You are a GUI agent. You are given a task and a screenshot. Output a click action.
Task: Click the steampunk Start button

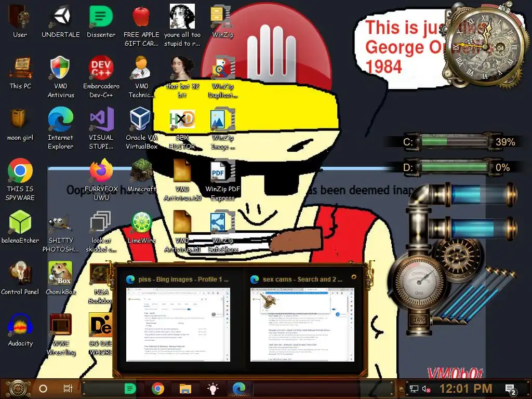click(x=18, y=389)
